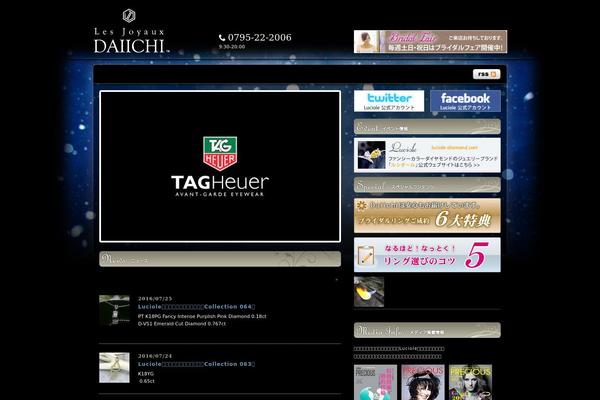Click the TAG Heuer eyewear slideshow
This screenshot has width=600, height=400.
click(220, 167)
